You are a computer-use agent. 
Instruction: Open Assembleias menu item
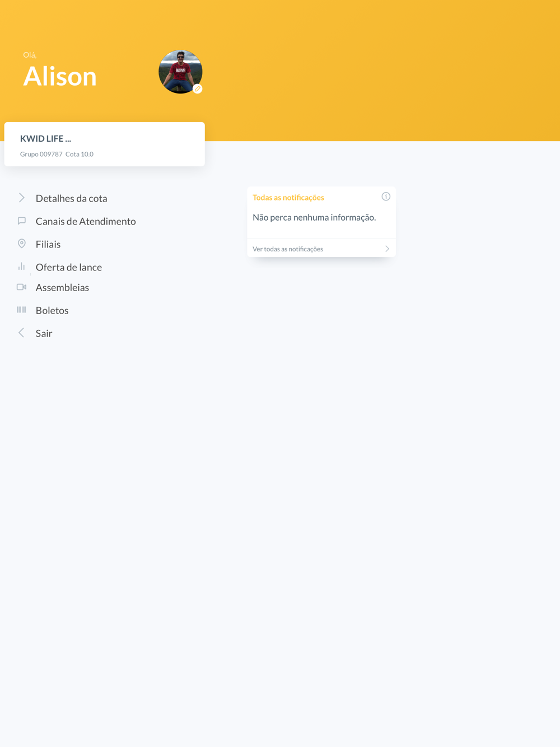[x=62, y=287]
